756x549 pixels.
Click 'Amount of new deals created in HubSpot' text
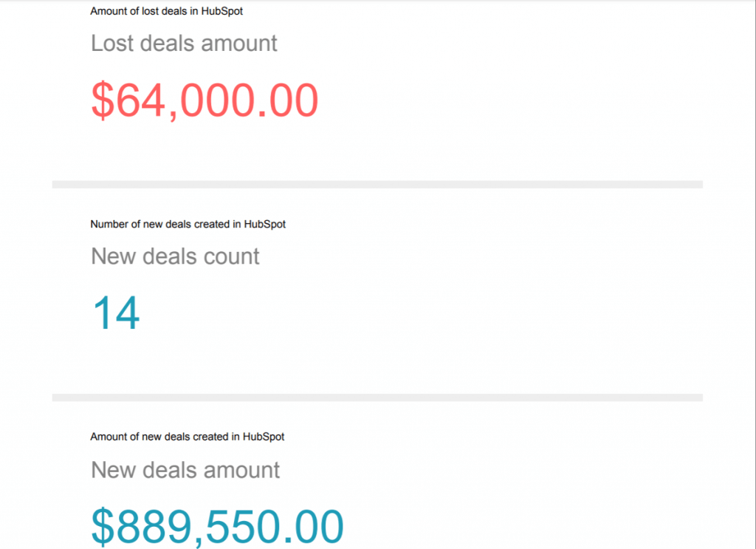click(x=187, y=437)
